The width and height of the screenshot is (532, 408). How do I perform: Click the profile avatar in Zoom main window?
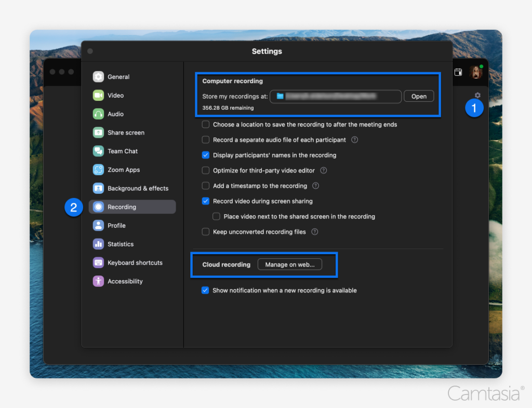[x=476, y=72]
